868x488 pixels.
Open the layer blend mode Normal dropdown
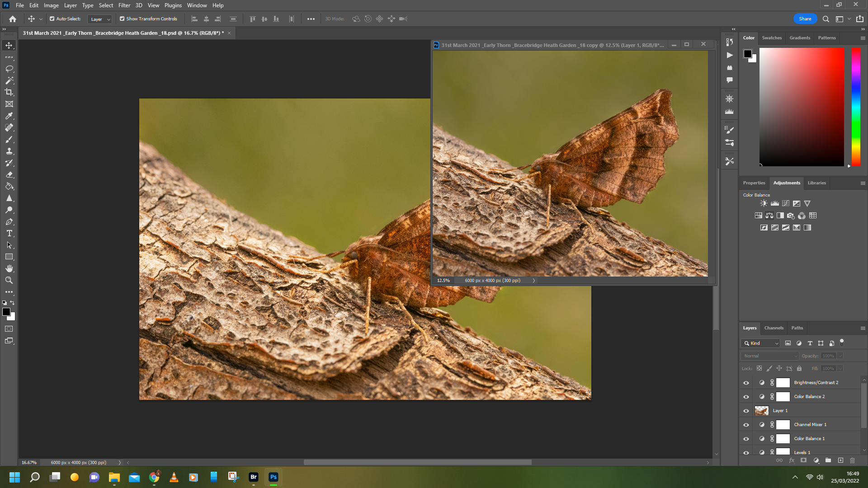770,356
